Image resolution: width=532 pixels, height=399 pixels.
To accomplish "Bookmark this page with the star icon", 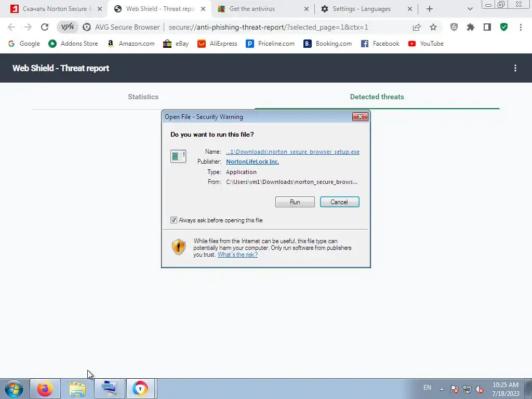I will (x=433, y=27).
